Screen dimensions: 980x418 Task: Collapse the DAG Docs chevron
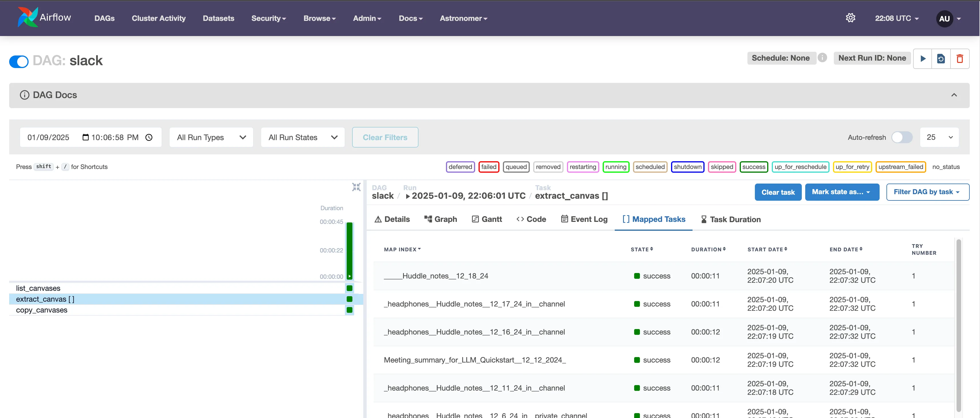pyautogui.click(x=954, y=95)
